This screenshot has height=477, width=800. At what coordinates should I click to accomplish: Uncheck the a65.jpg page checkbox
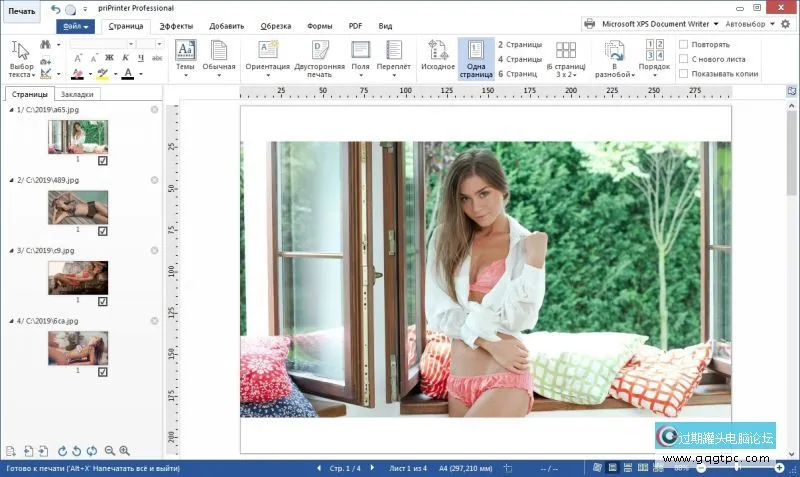click(103, 160)
